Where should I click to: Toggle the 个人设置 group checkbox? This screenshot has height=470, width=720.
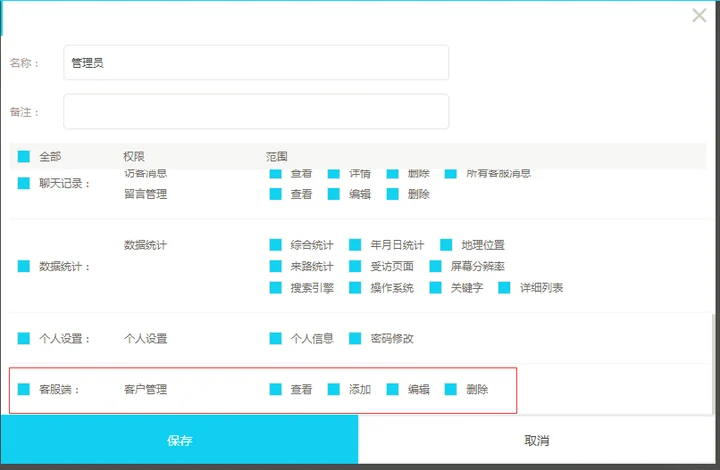(24, 339)
